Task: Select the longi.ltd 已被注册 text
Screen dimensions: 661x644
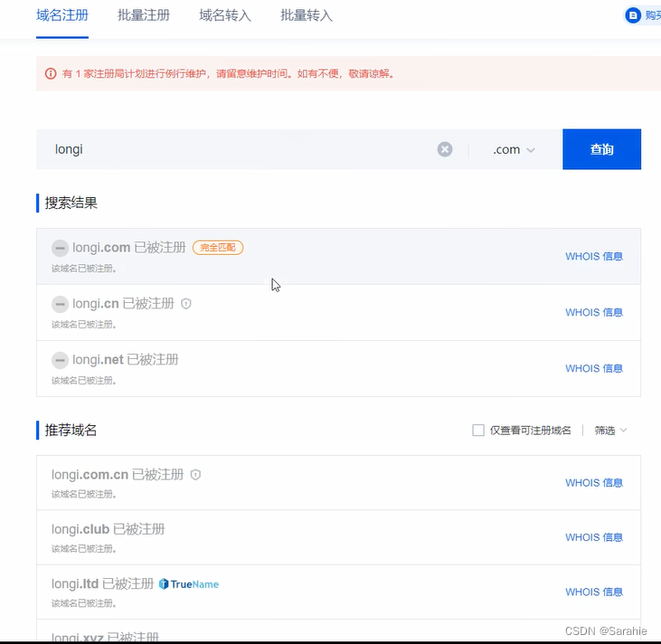Action: (102, 584)
